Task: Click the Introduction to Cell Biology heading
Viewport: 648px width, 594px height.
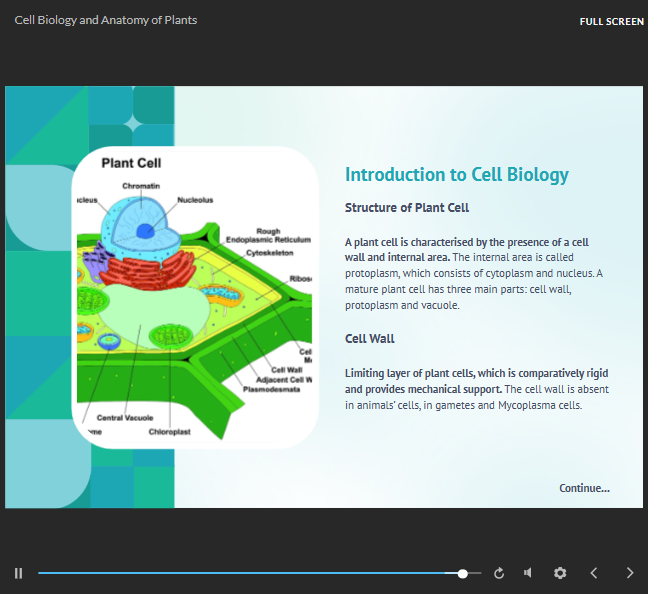Action: 456,175
